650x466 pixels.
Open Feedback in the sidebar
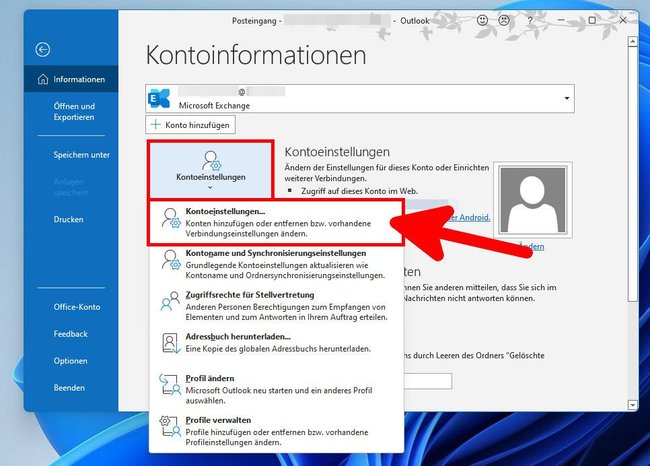pyautogui.click(x=70, y=334)
